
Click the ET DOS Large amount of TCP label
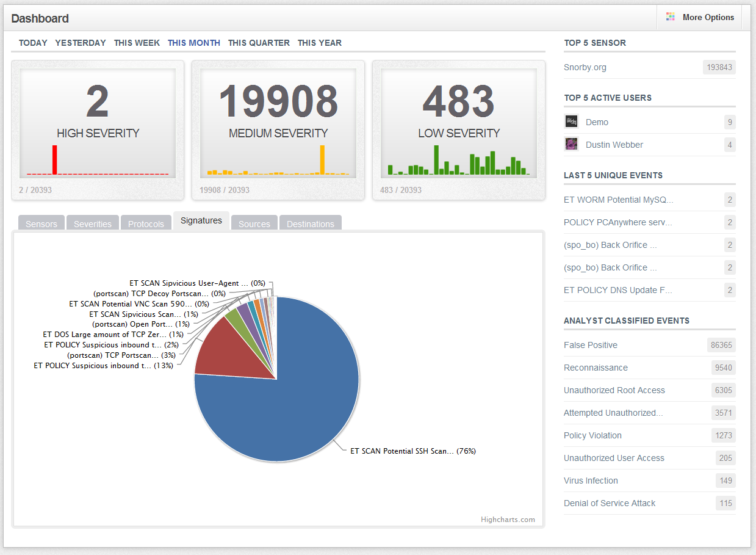(113, 335)
